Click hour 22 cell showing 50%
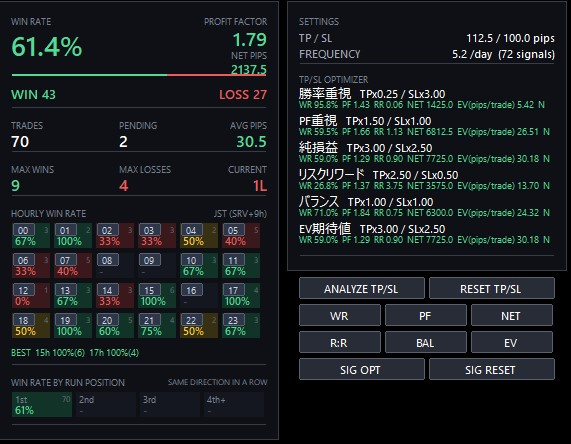Image resolution: width=571 pixels, height=444 pixels. [x=199, y=326]
